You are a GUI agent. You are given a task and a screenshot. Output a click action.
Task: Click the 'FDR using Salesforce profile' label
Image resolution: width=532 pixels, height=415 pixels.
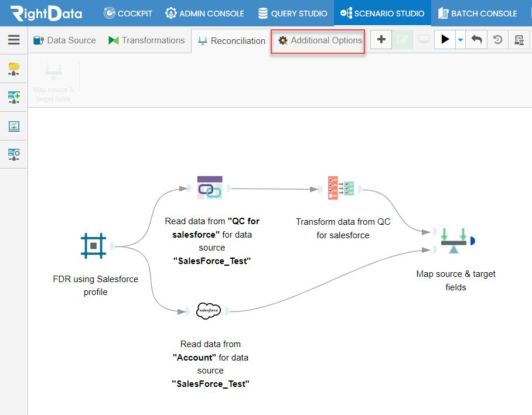coord(96,286)
